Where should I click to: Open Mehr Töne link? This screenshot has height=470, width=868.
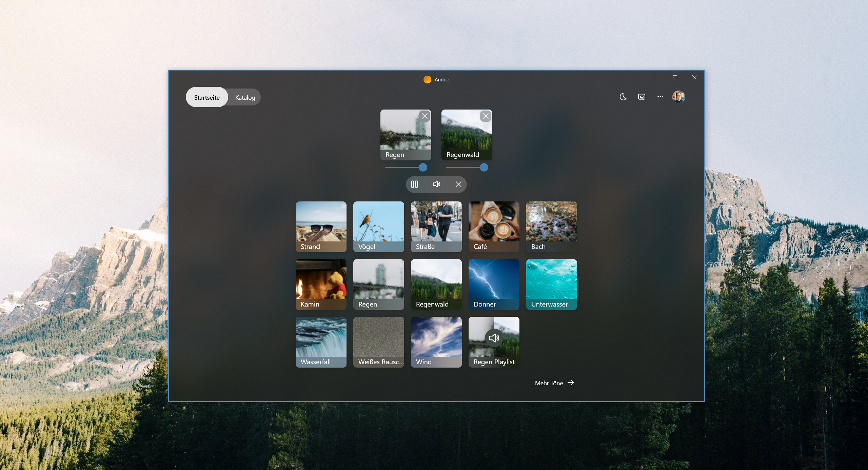pyautogui.click(x=554, y=383)
